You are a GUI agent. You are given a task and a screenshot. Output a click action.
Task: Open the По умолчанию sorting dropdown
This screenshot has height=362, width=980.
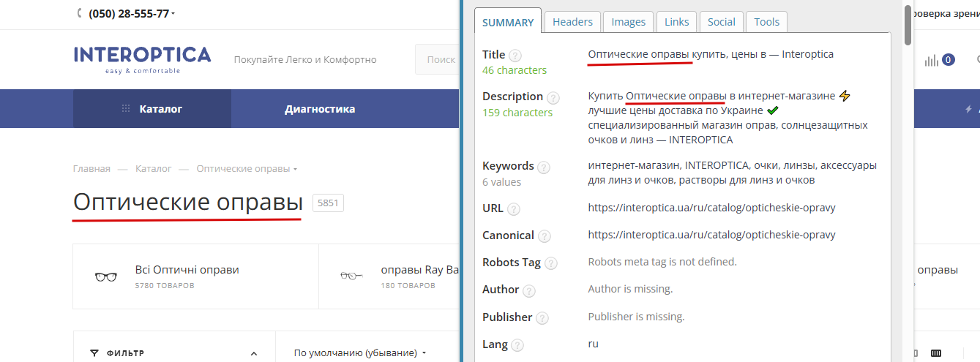pyautogui.click(x=360, y=352)
